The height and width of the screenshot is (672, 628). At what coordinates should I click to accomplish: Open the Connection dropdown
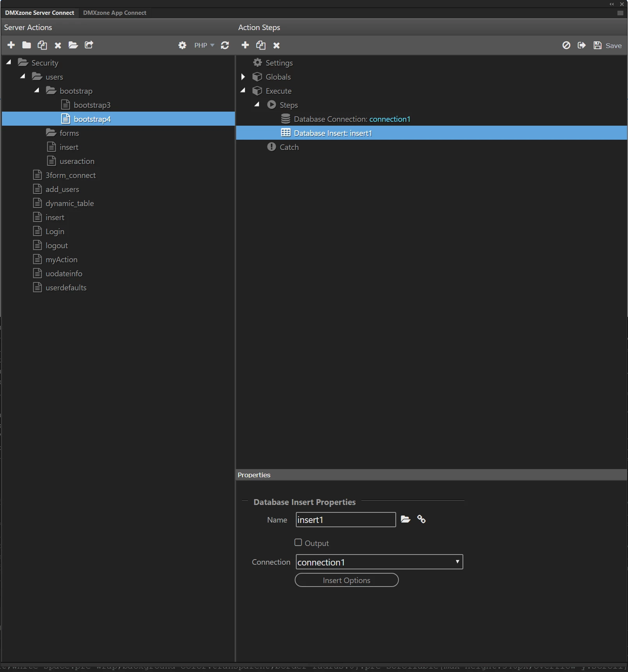tap(379, 562)
